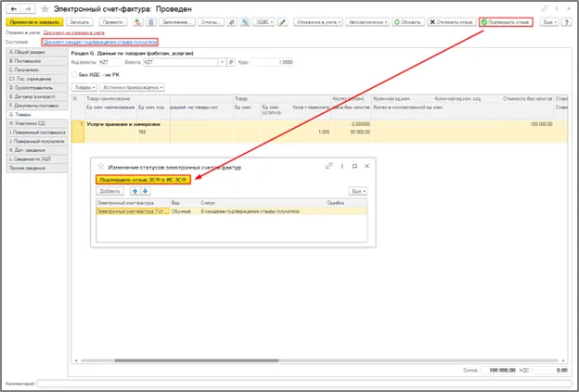Click the 'Обновить' refresh button
Screen dimensions: 579x392
click(408, 22)
